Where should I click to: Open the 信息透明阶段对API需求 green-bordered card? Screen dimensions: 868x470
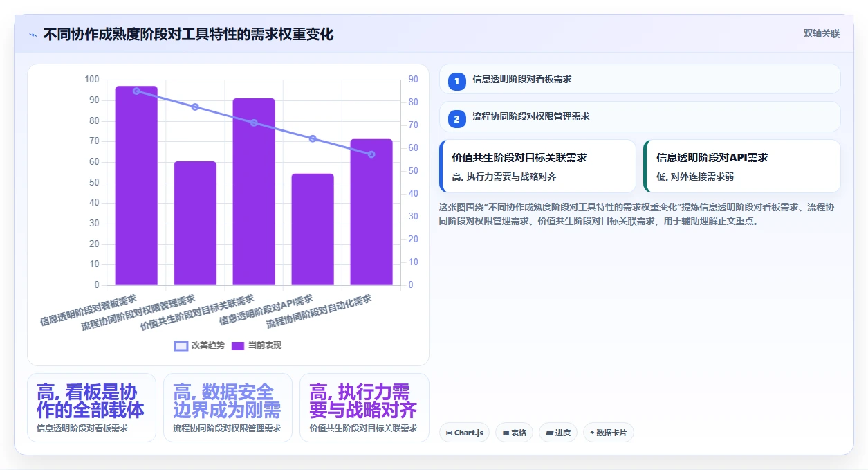coord(741,166)
